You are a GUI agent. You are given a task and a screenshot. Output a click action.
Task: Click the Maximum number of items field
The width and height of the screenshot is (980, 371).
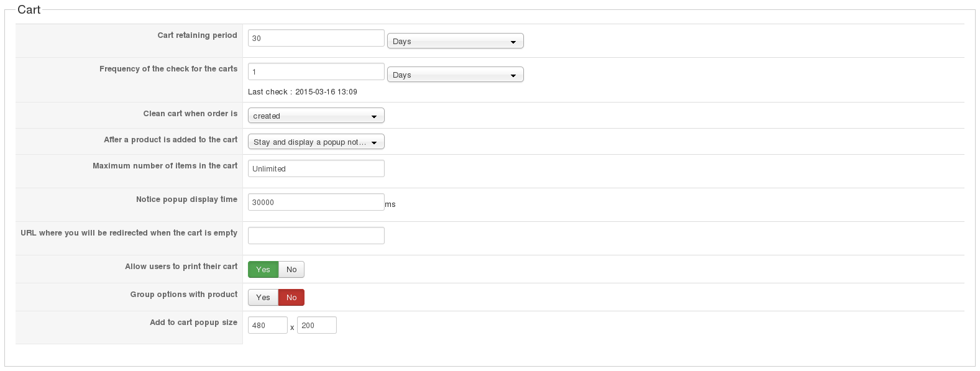coord(316,169)
